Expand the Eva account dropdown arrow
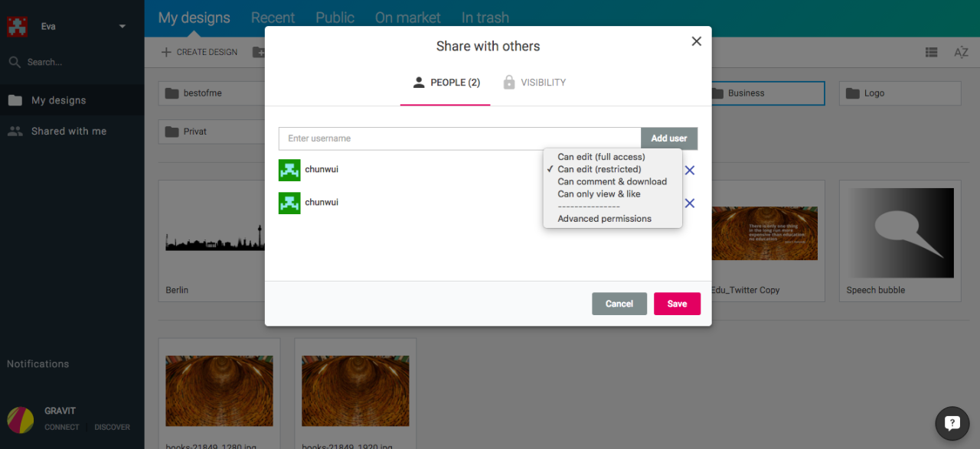This screenshot has height=449, width=980. point(122,27)
